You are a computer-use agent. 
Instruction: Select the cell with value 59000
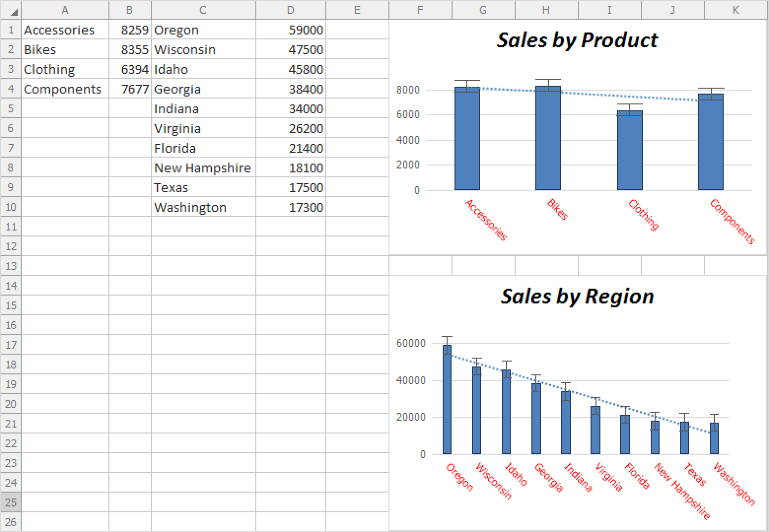coord(291,30)
